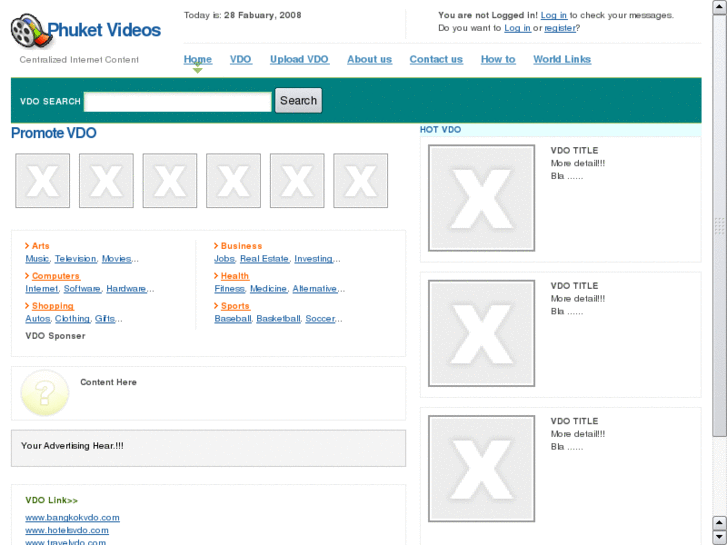Visit www.hotelsvdo.com link
The width and height of the screenshot is (727, 545).
pos(67,530)
